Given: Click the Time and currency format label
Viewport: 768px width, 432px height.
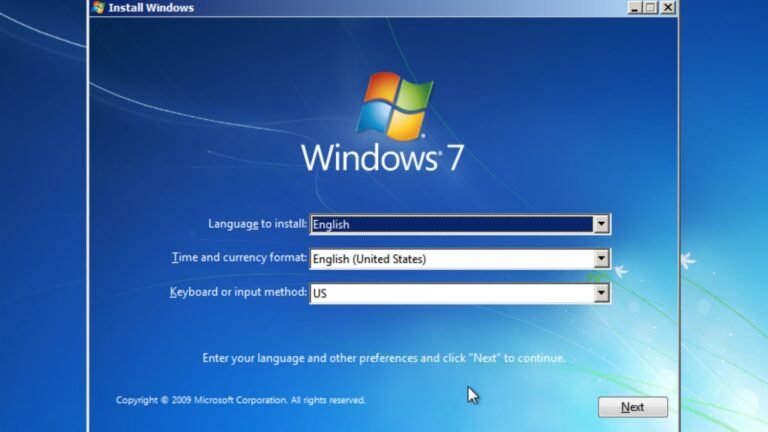Looking at the screenshot, I should (x=239, y=258).
